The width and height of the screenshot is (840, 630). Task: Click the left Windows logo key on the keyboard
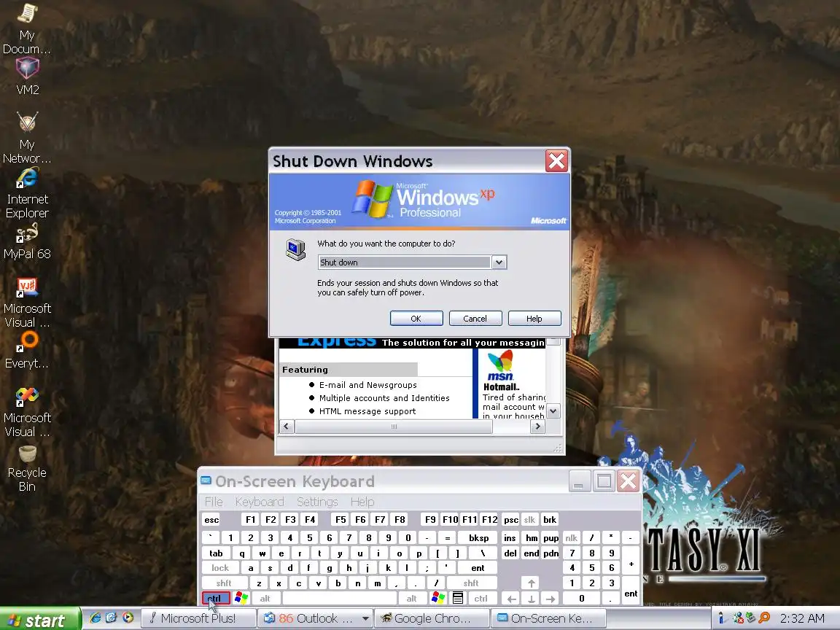pyautogui.click(x=241, y=599)
